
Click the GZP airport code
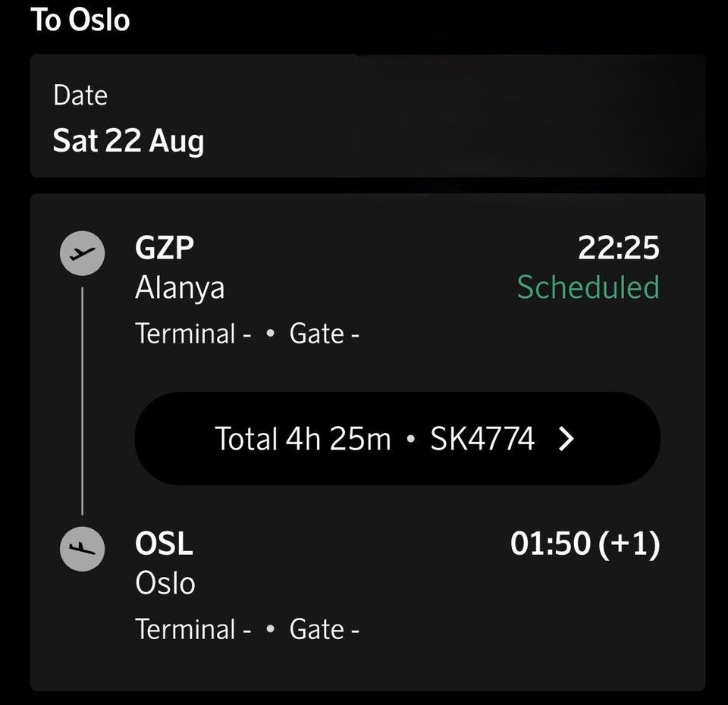165,248
